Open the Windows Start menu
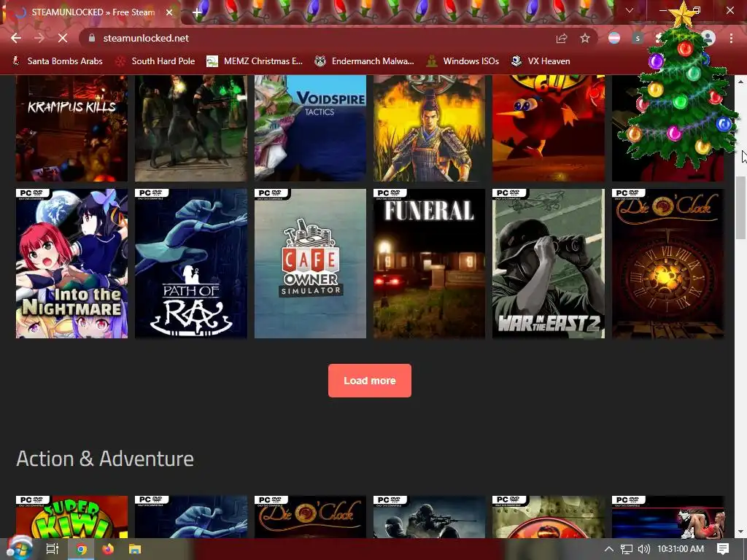The height and width of the screenshot is (560, 747). click(x=19, y=548)
